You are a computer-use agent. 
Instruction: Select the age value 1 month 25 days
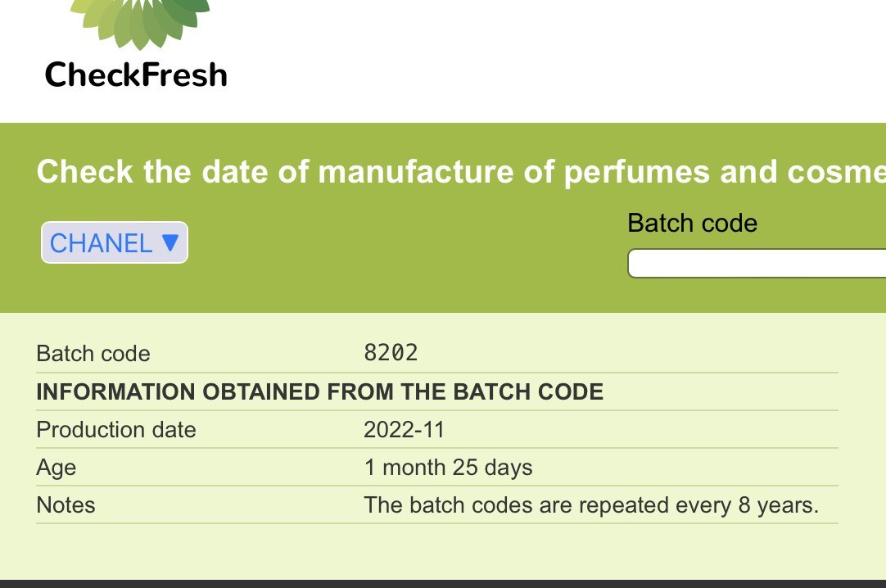click(448, 468)
